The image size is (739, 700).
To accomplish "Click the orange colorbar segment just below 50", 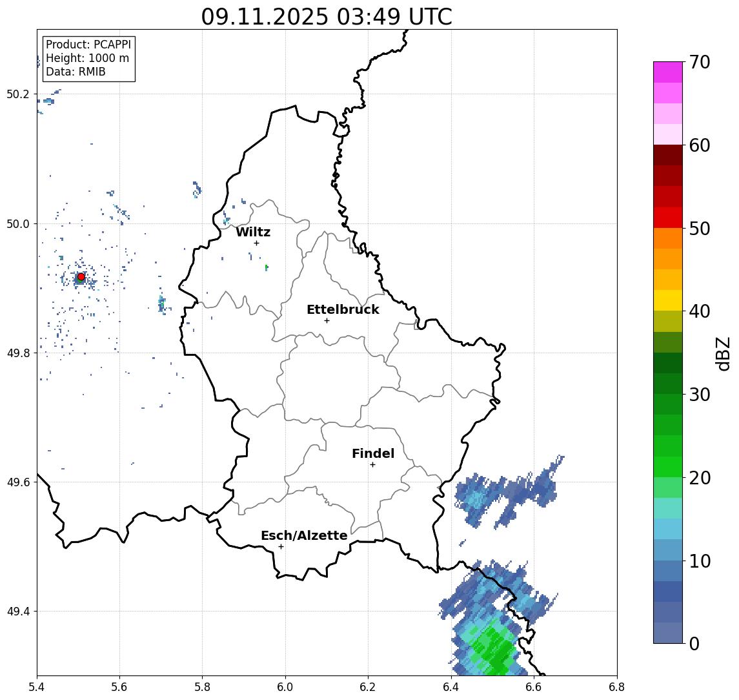I will click(668, 238).
